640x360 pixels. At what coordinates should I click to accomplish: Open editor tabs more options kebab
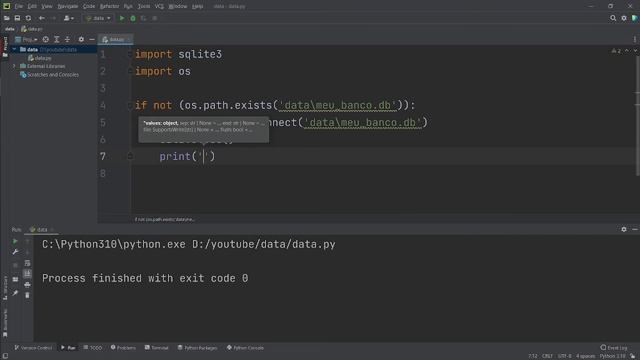(635, 39)
